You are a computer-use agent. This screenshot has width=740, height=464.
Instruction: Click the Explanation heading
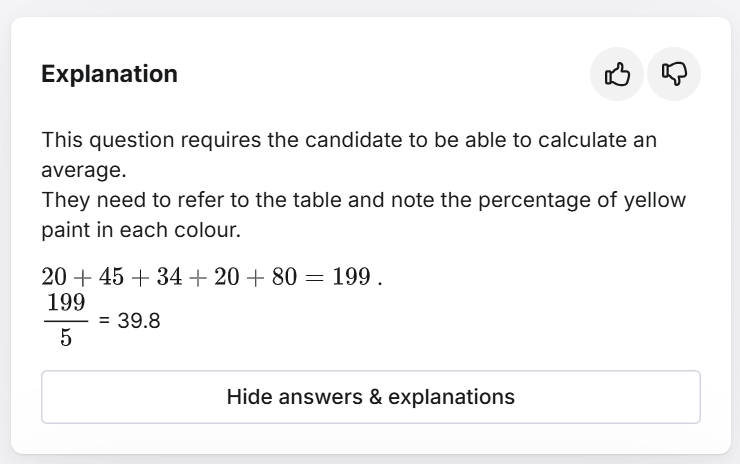point(109,74)
